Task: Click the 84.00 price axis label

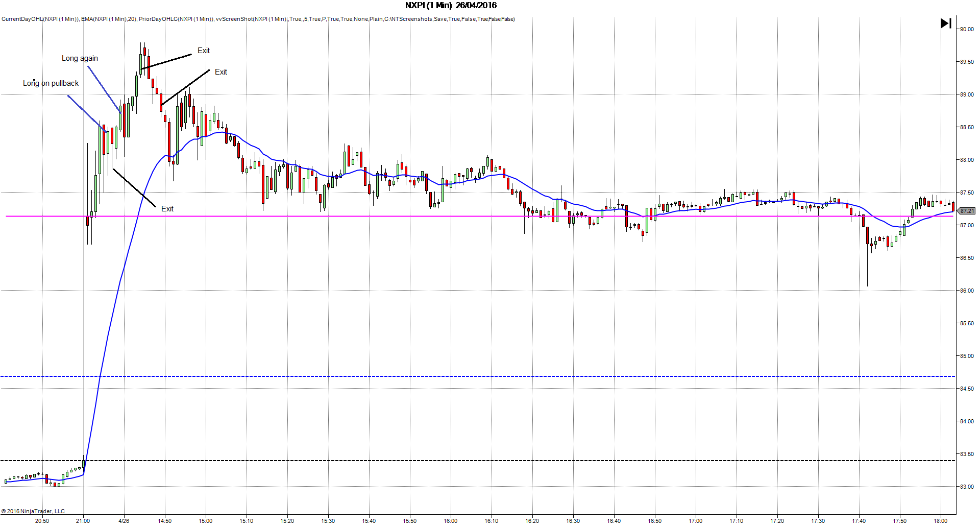Action: coord(967,421)
